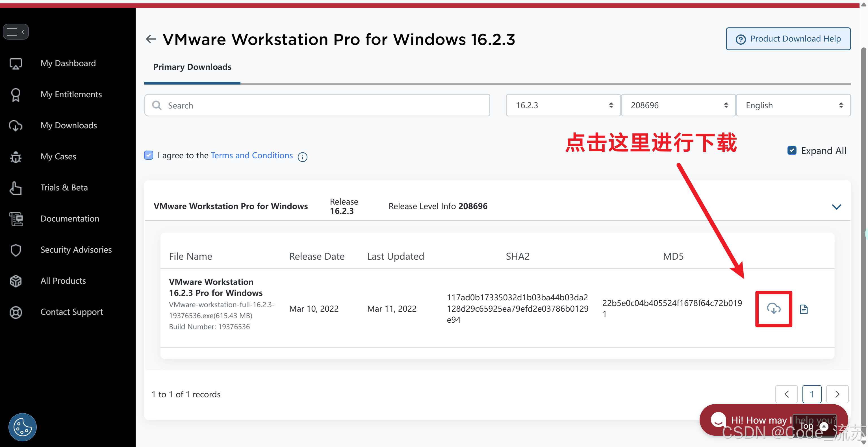Open the document icon next to download
Image resolution: width=868 pixels, height=447 pixels.
804,309
